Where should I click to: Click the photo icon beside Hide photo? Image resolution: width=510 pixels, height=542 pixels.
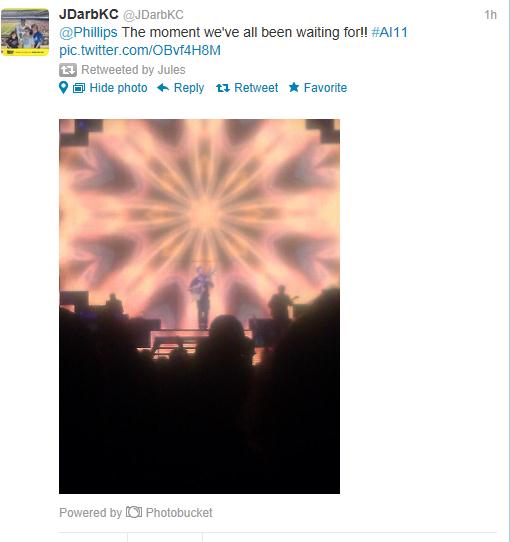pos(79,88)
